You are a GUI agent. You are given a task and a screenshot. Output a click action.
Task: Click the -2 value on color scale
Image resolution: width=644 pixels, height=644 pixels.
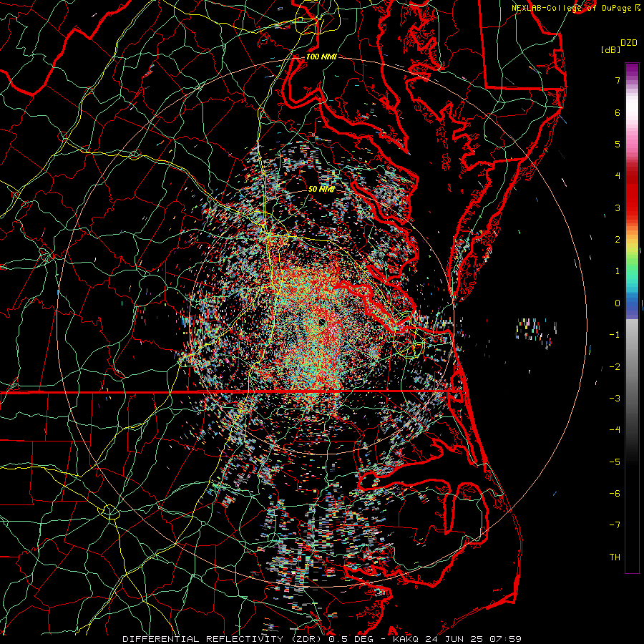[x=615, y=366]
